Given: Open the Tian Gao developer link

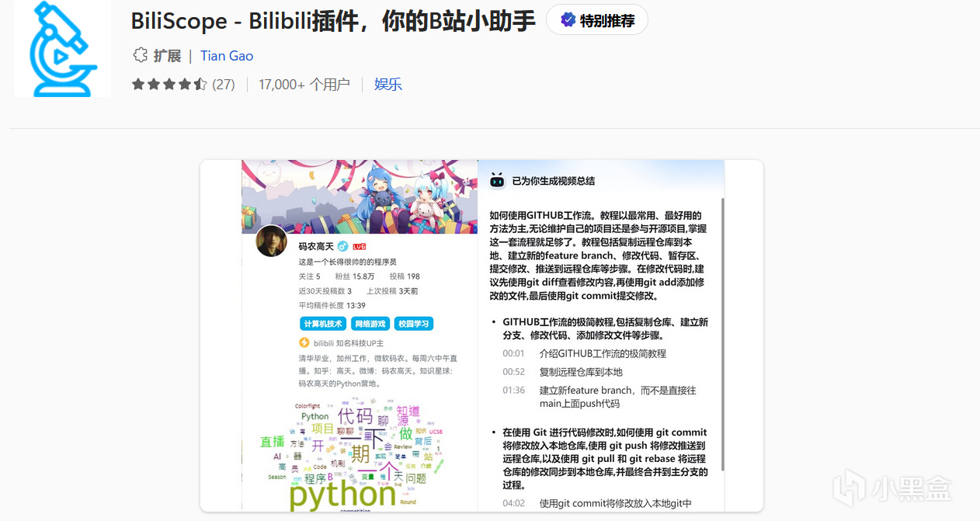Looking at the screenshot, I should point(227,56).
